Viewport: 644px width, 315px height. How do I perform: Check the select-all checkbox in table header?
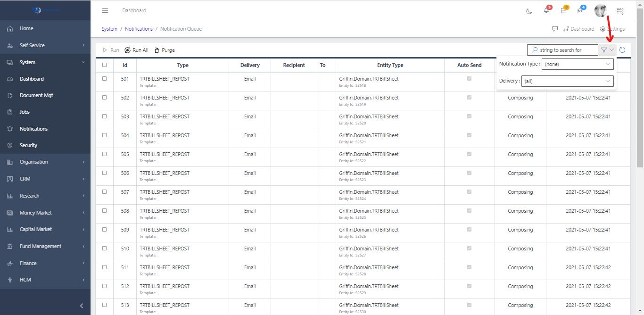coord(104,65)
